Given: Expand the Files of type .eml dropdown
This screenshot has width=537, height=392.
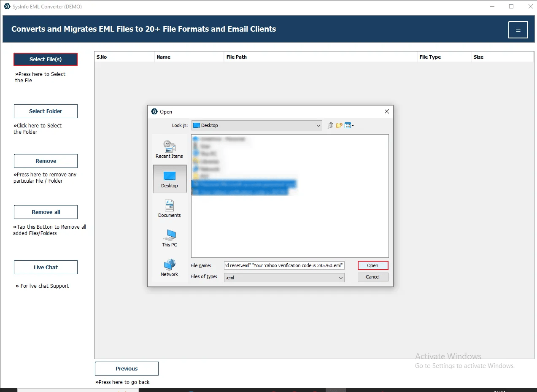Looking at the screenshot, I should click(x=284, y=278).
